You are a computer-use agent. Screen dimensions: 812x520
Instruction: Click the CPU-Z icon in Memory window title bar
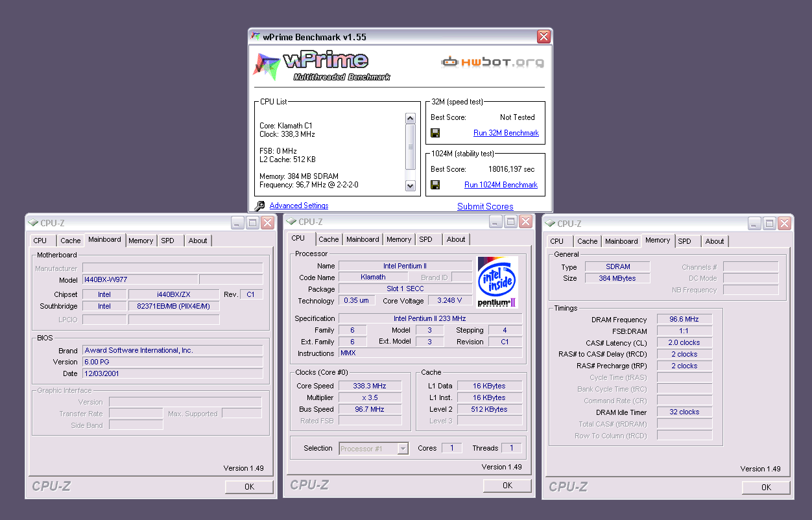point(550,223)
